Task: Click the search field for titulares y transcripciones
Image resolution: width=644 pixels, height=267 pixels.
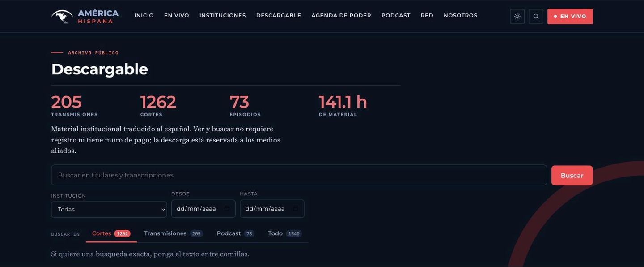Action: 299,175
